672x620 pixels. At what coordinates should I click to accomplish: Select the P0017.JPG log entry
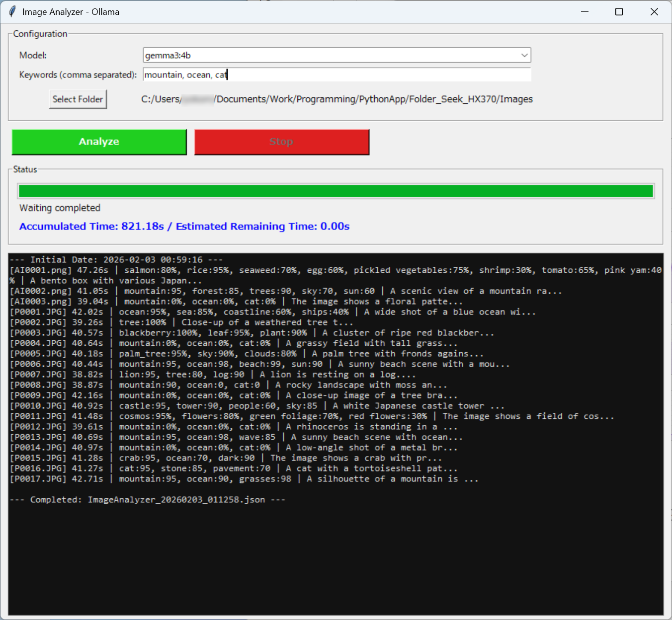(x=244, y=479)
